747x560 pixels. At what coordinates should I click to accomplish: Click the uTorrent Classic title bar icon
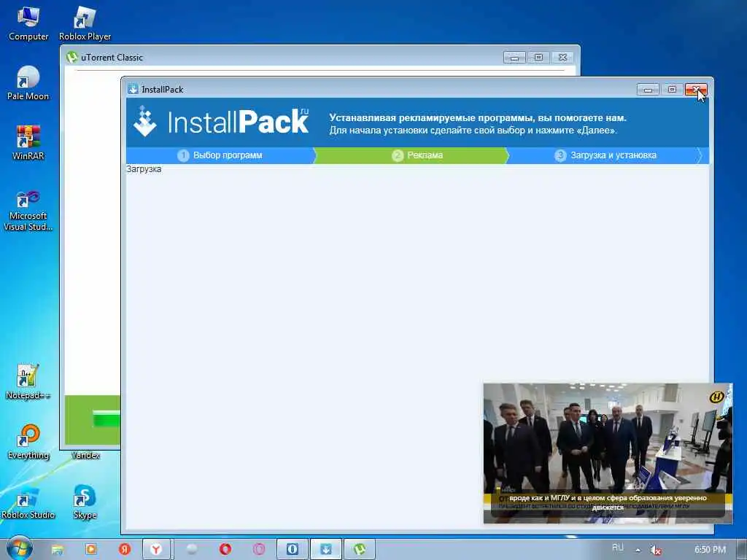72,57
